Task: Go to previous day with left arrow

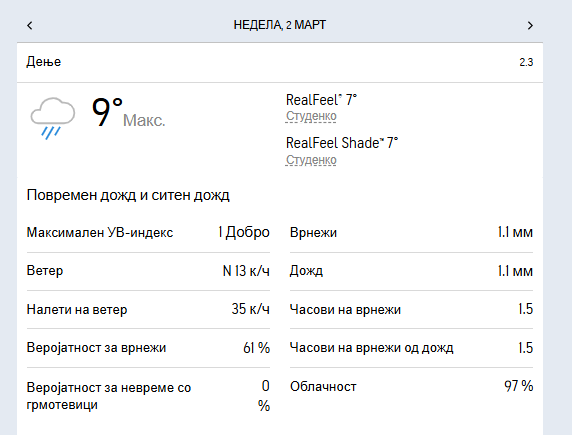Action: 30,25
